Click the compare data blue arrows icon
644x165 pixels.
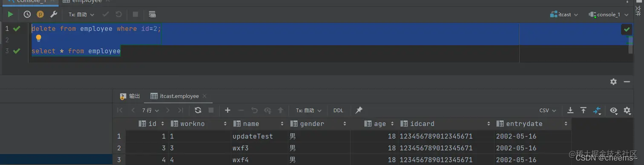(x=597, y=111)
